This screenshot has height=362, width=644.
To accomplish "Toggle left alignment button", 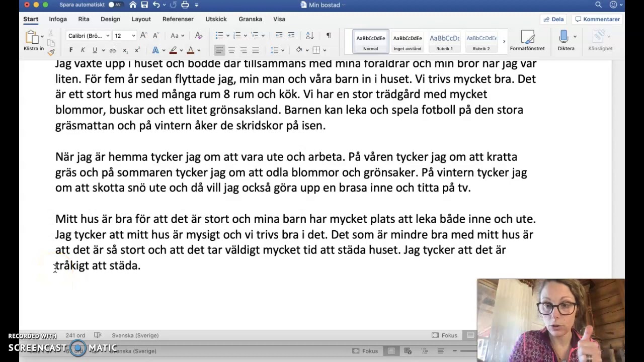I will (219, 50).
